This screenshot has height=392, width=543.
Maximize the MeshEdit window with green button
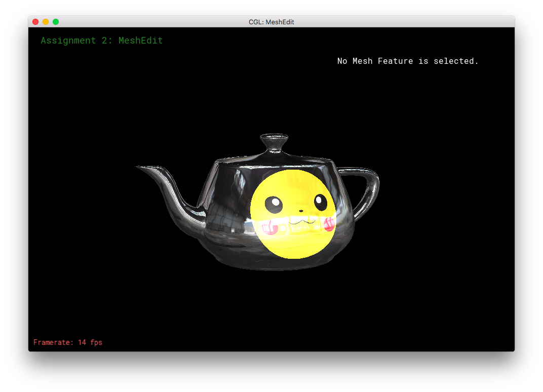(x=56, y=22)
